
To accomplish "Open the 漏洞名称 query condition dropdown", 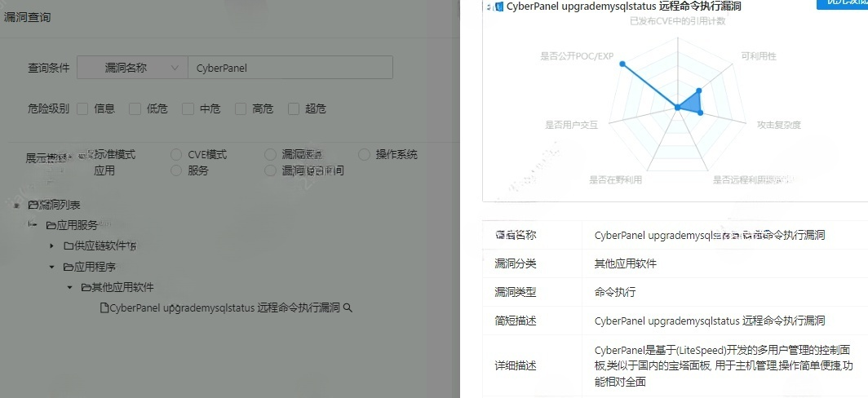I will tap(131, 69).
